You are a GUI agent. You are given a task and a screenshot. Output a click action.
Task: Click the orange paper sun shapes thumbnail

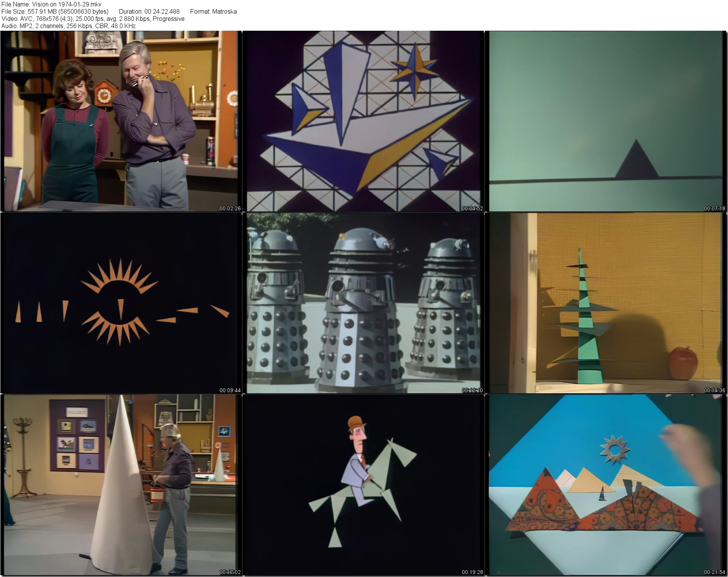click(x=121, y=303)
